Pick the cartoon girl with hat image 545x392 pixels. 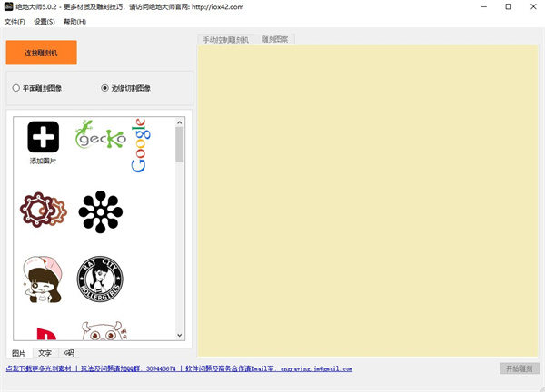click(x=43, y=279)
